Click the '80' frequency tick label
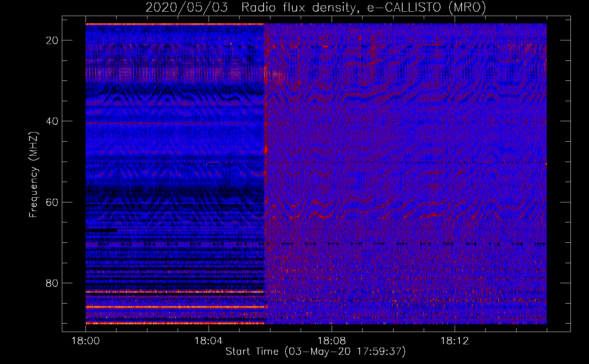Viewport: 589px width, 364px height. click(x=52, y=283)
